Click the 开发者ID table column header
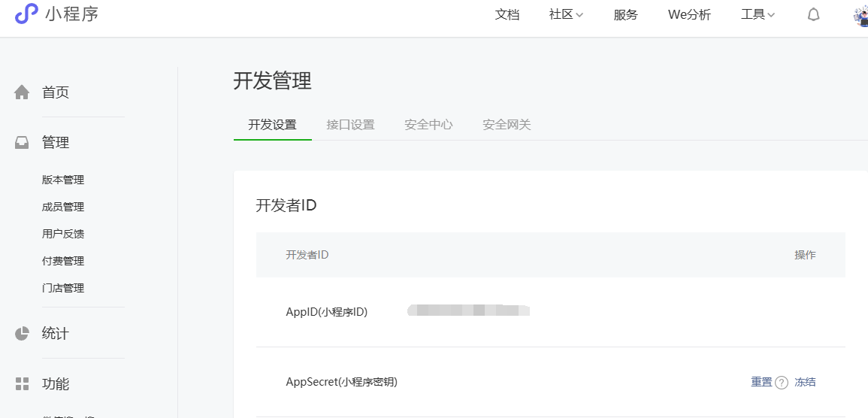 pos(307,255)
